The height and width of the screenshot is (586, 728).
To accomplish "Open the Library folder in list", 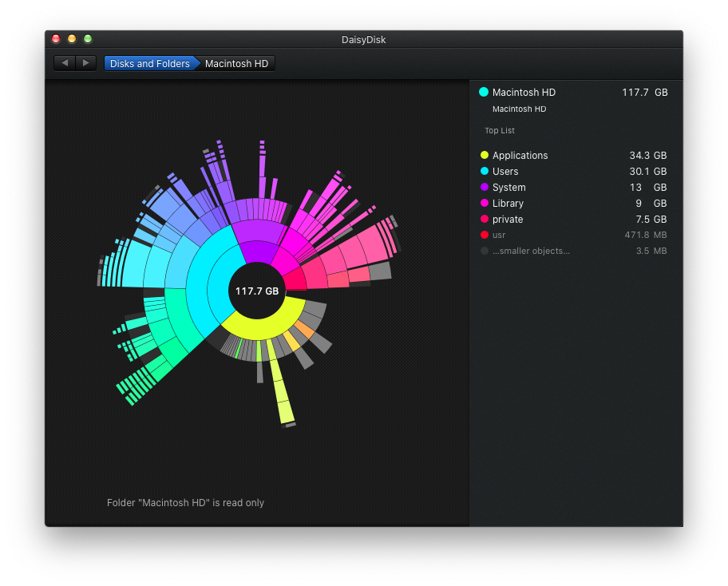I will click(508, 204).
